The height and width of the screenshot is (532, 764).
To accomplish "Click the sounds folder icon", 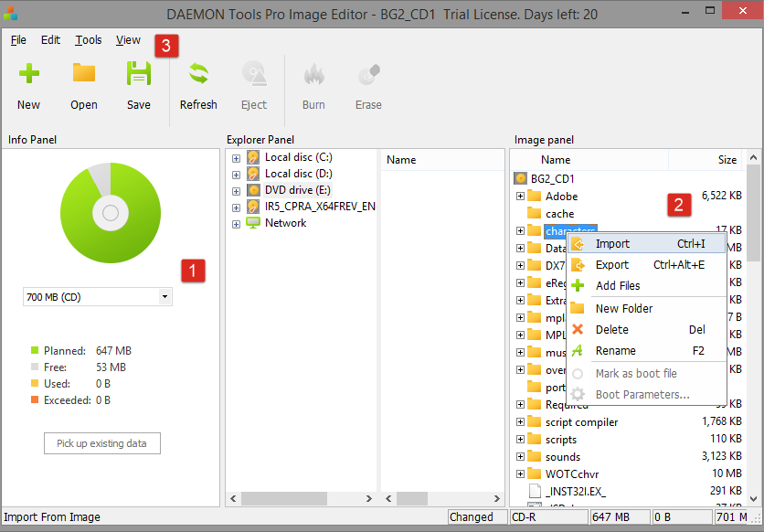I will (x=535, y=456).
